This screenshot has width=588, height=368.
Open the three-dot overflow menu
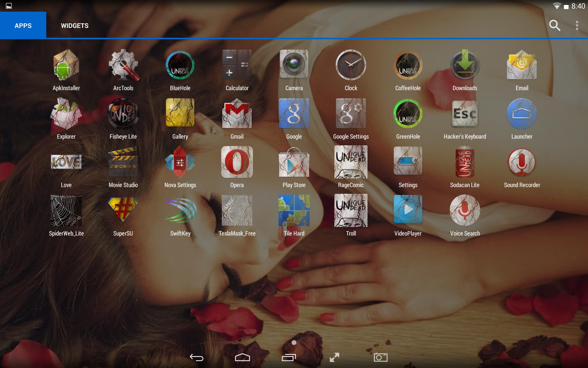click(x=577, y=25)
